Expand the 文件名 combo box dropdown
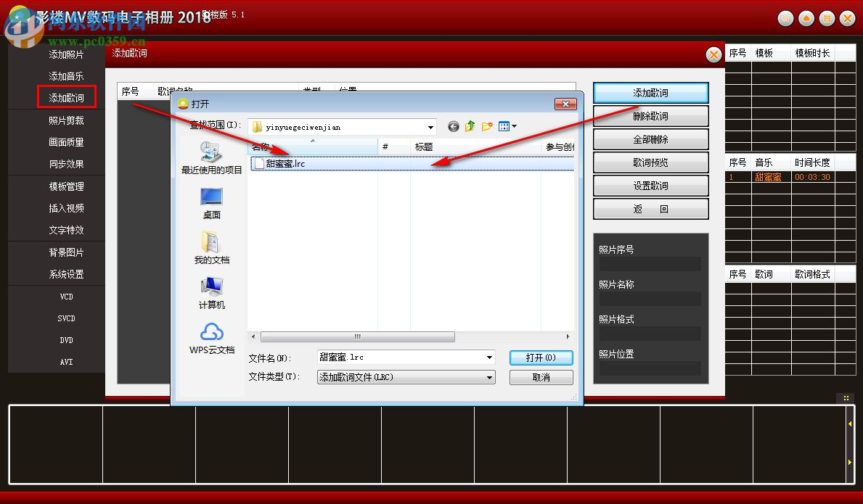 tap(489, 358)
